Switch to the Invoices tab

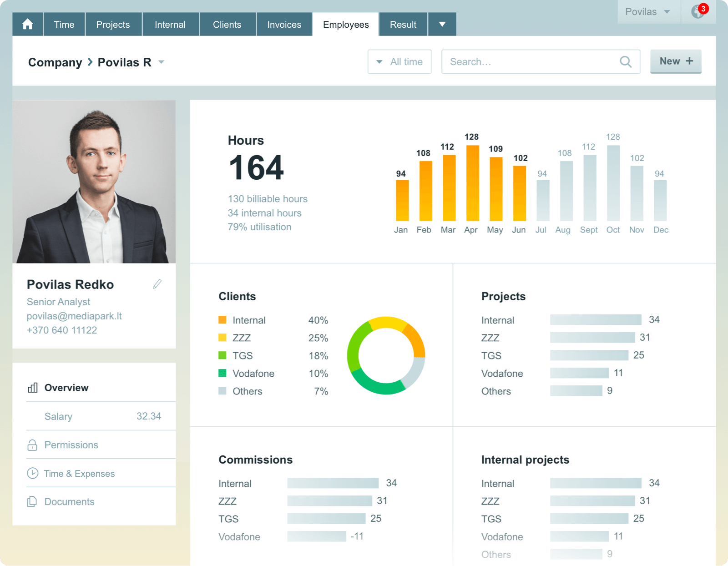[284, 25]
